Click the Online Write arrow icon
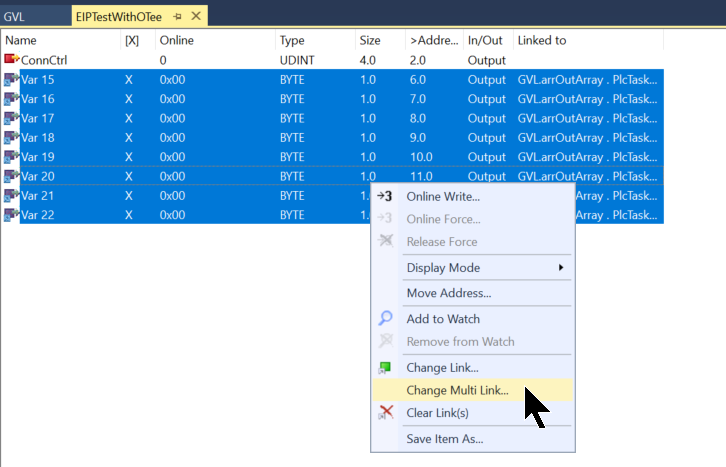 tap(386, 197)
